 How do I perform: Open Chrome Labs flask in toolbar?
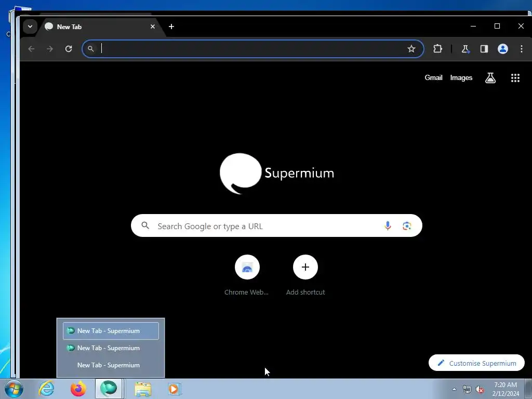click(465, 49)
